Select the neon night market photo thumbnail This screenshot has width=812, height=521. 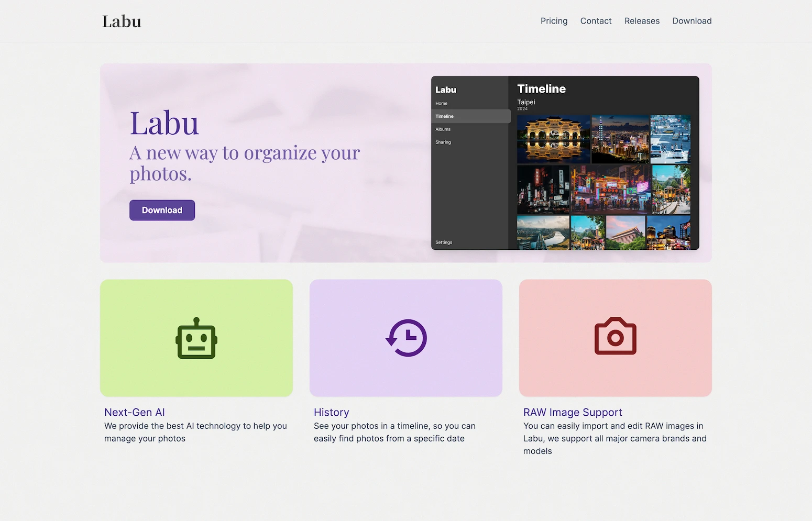click(610, 189)
